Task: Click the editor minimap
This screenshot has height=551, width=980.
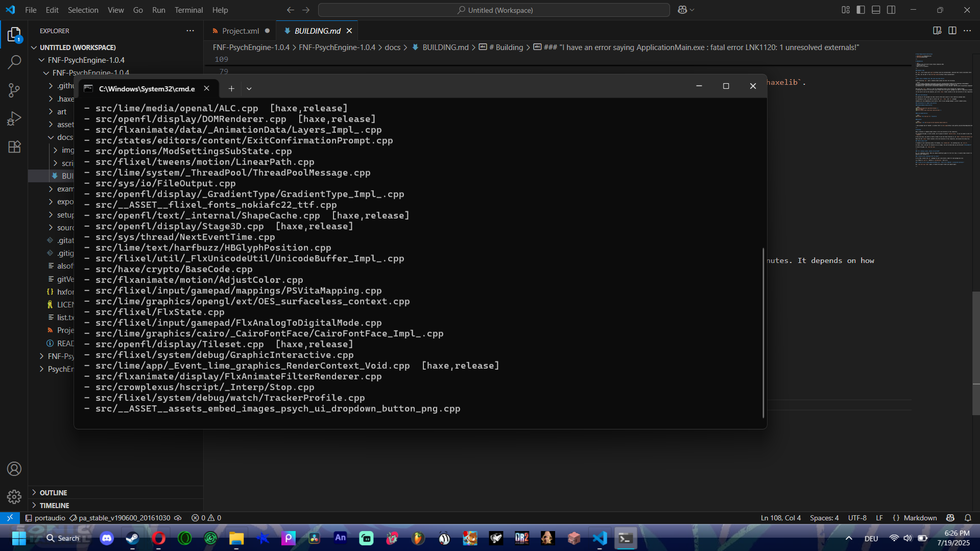Action: tap(943, 110)
